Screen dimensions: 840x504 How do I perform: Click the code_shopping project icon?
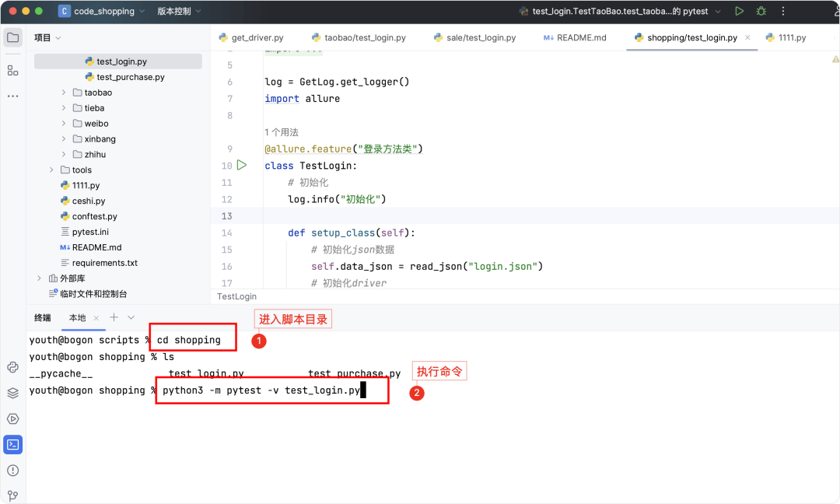(x=65, y=11)
